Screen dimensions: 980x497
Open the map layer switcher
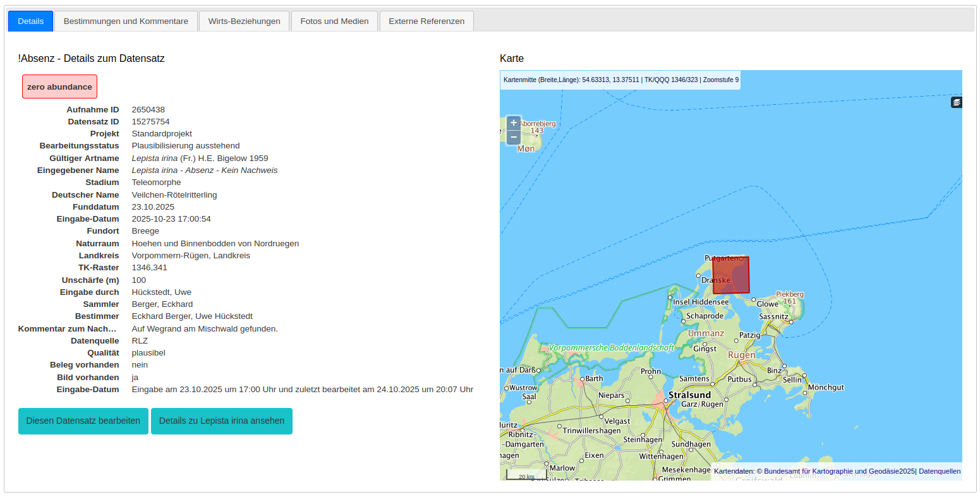957,102
